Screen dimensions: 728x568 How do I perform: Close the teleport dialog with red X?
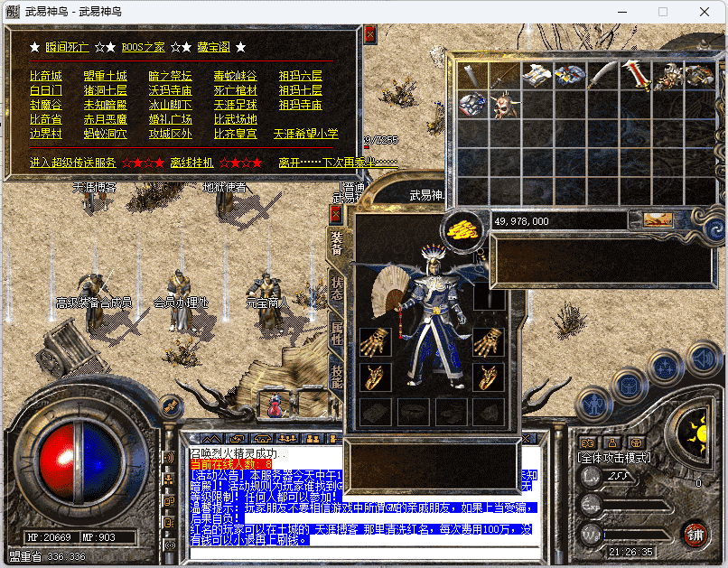(x=370, y=34)
